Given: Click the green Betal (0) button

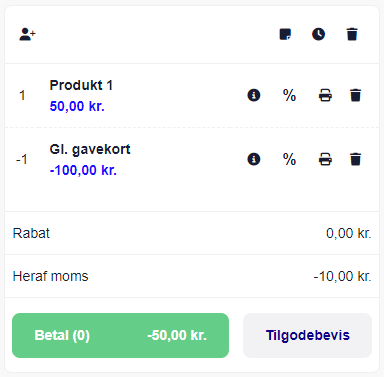Looking at the screenshot, I should pyautogui.click(x=120, y=335).
